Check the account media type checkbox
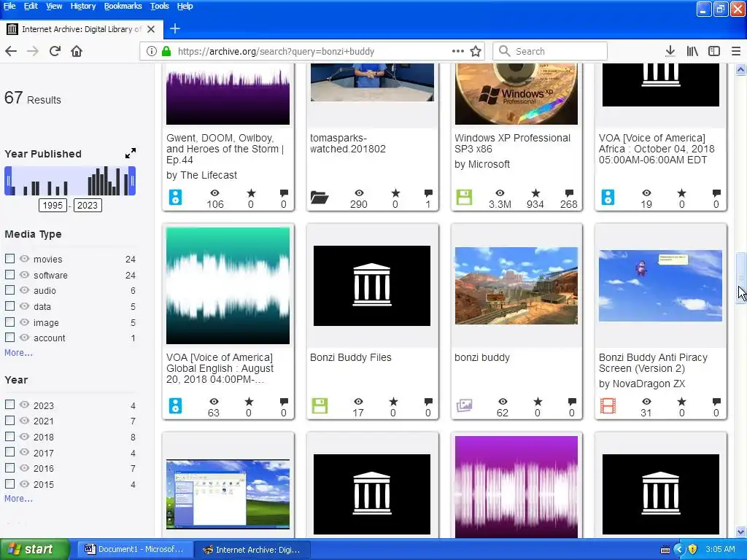 [x=9, y=337]
